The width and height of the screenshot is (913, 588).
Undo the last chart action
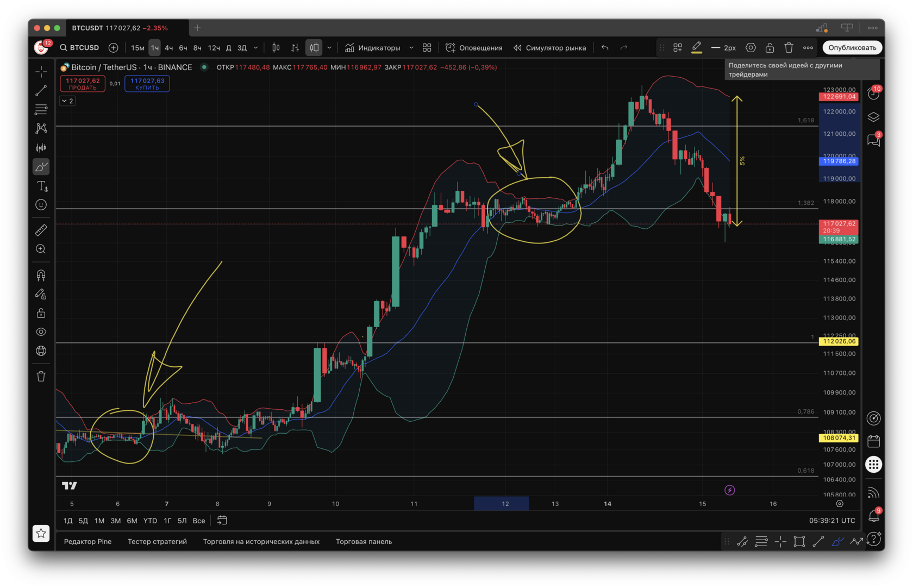[605, 48]
